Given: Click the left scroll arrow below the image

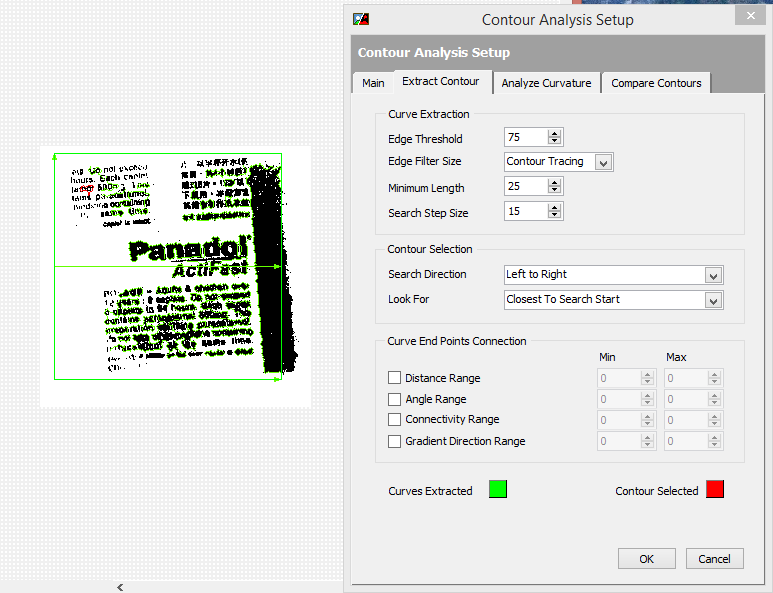Looking at the screenshot, I should (120, 587).
